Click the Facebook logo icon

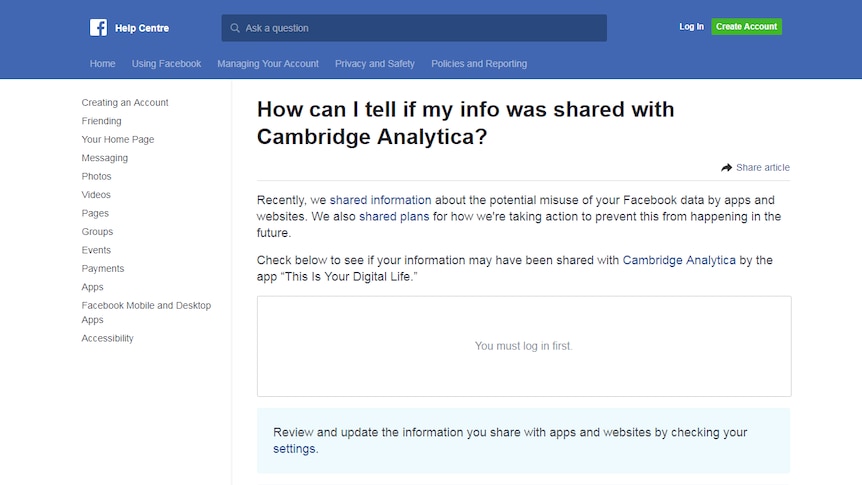98,27
